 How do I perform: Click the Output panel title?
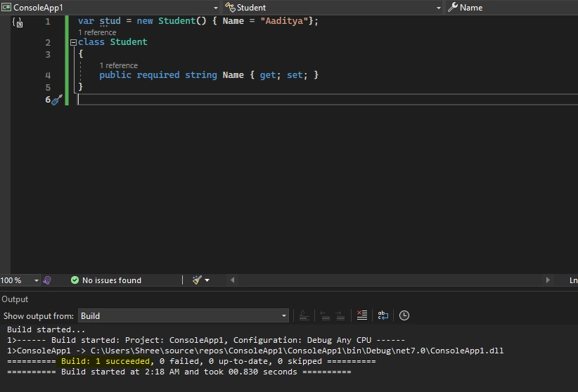point(15,299)
